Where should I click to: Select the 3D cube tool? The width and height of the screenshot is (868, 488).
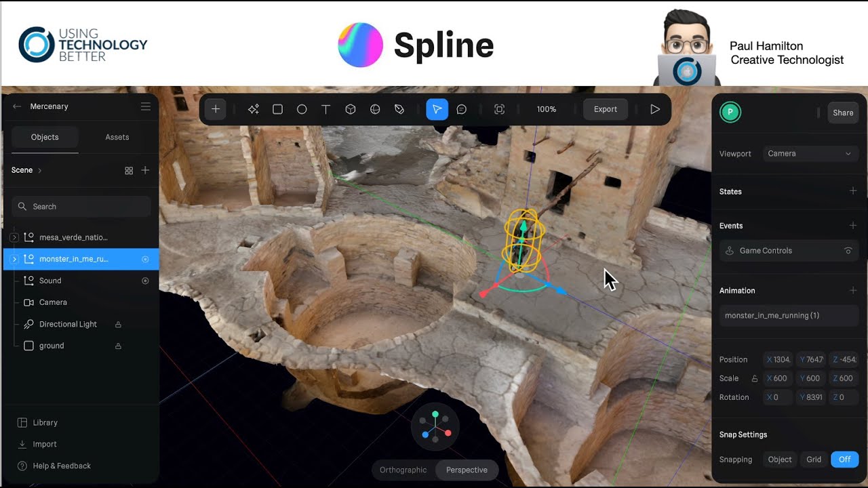pos(351,109)
